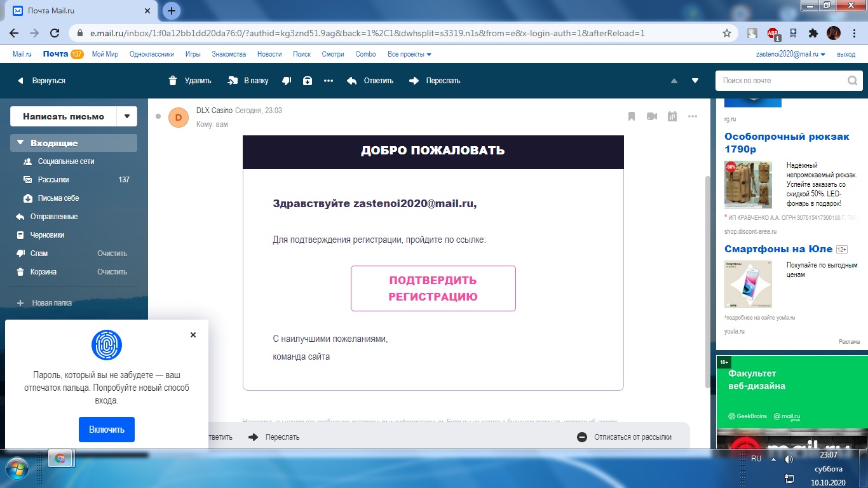This screenshot has height=488, width=868.
Task: Start a video call from the email header
Action: coord(652,116)
